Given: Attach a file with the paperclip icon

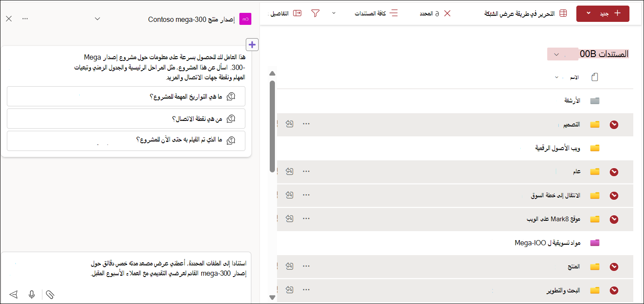Looking at the screenshot, I should 50,295.
